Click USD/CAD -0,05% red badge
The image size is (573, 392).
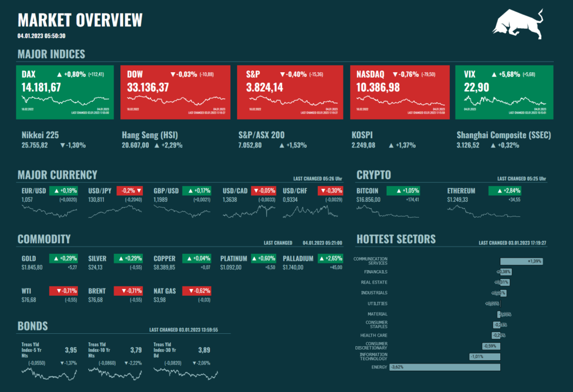point(264,191)
